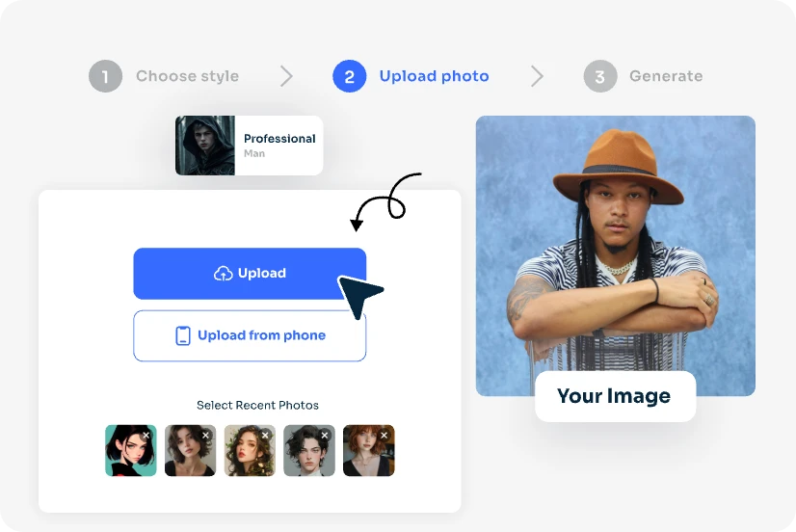Click the step 1 number circle
This screenshot has height=532, width=796.
[x=105, y=76]
